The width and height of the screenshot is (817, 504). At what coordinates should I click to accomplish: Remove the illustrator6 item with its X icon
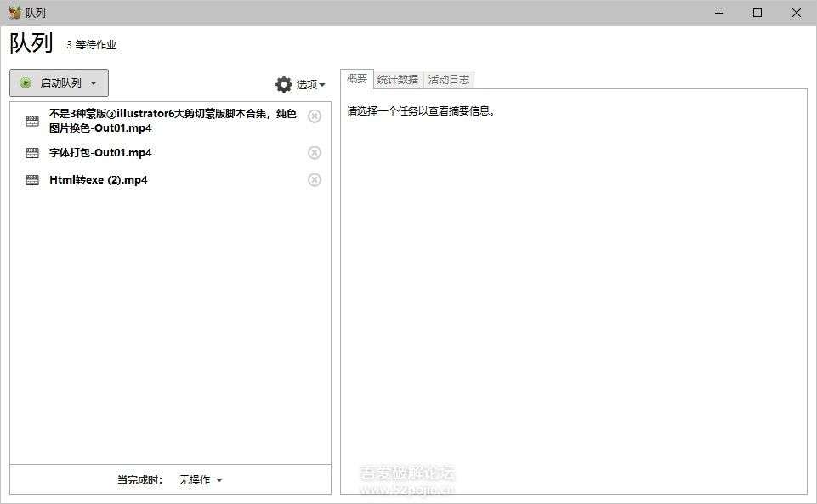pos(315,116)
